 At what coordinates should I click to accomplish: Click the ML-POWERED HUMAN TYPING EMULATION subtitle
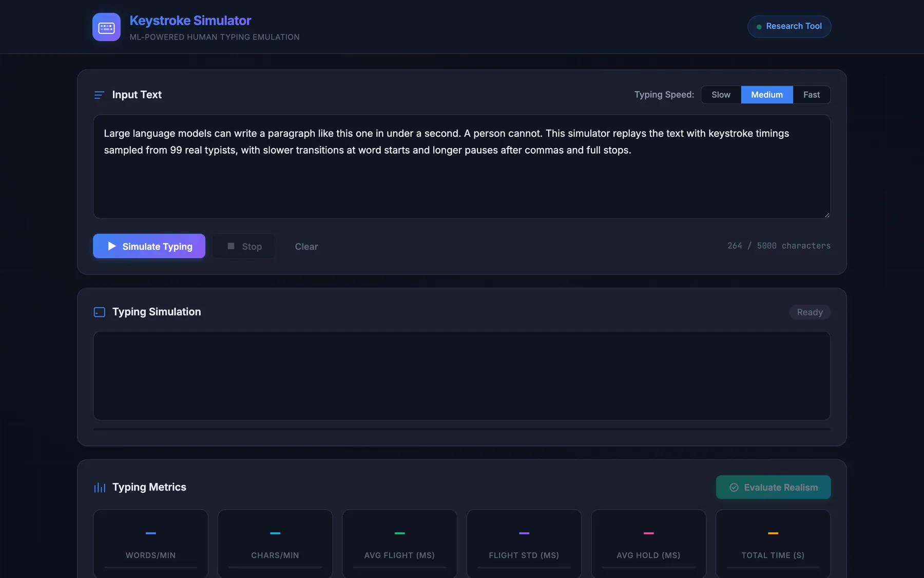pyautogui.click(x=215, y=37)
